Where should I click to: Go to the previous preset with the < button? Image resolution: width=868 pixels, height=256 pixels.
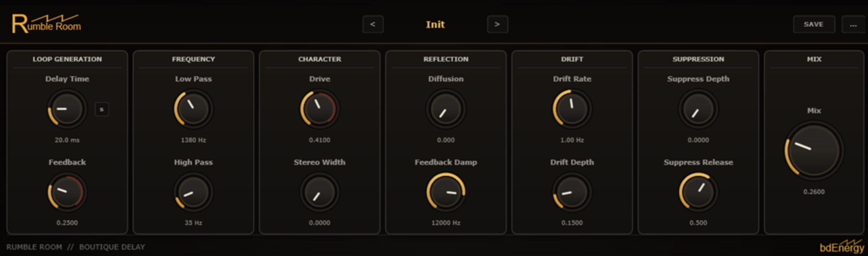coord(373,24)
